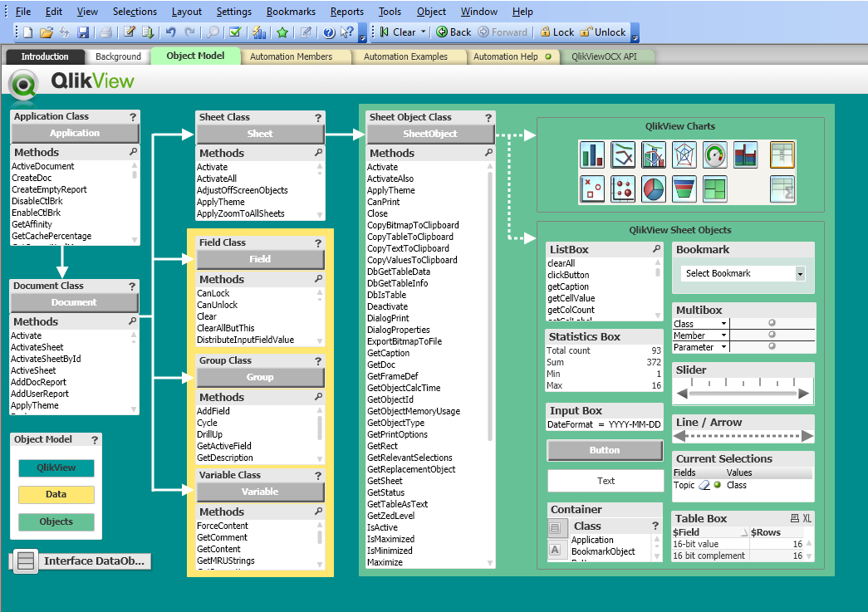Viewport: 868px width, 612px height.
Task: Select the Funnel Chart icon
Action: (x=684, y=188)
